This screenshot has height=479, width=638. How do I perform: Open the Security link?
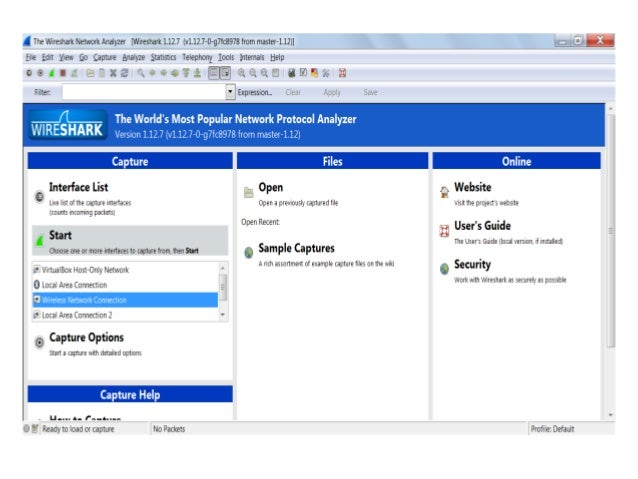pyautogui.click(x=472, y=265)
